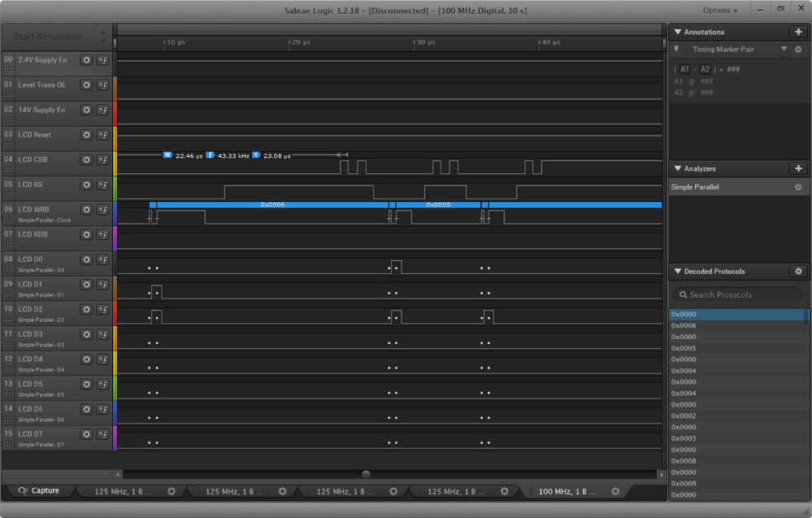Open settings gear for LCD CSB channel
The width and height of the screenshot is (812, 518).
(86, 159)
